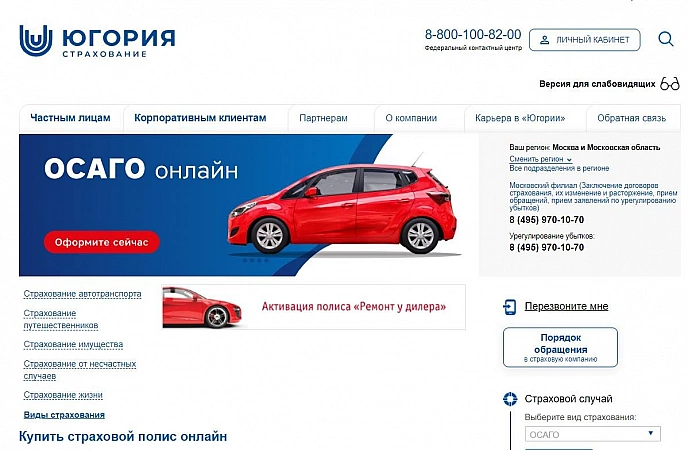
Task: Go to the О компании section
Action: 411,118
